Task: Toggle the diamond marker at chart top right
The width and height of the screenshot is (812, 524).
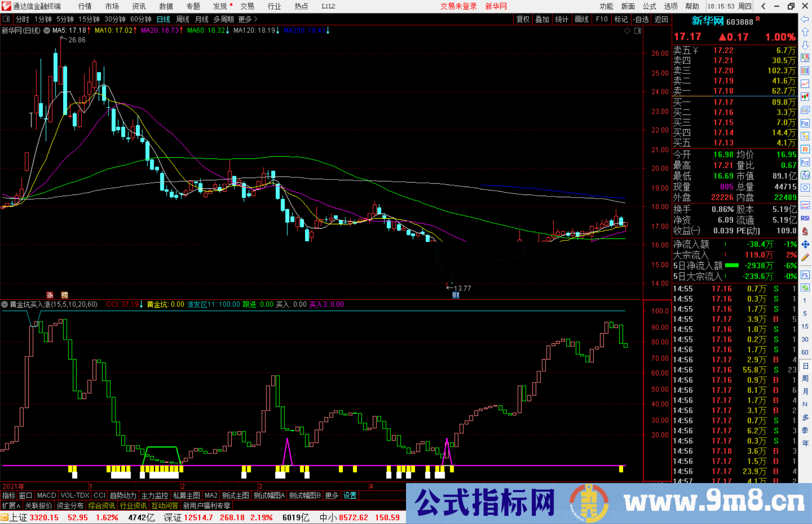Action: (x=627, y=31)
